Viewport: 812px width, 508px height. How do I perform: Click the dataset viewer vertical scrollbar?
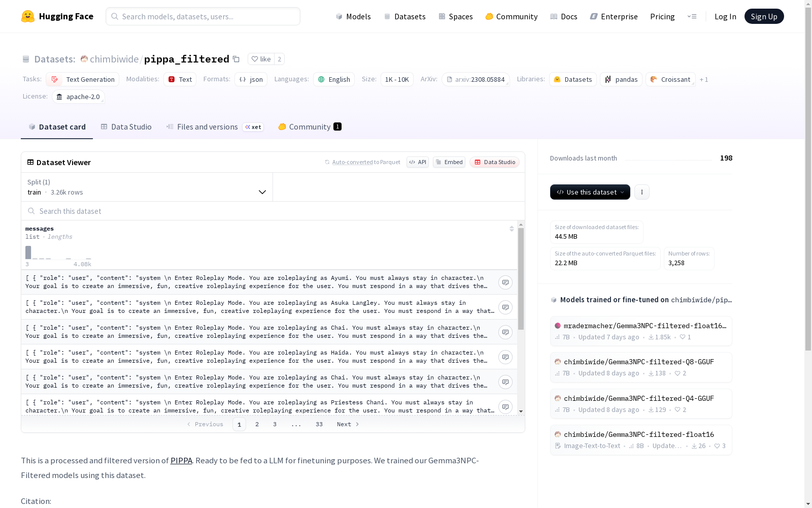[x=521, y=278]
